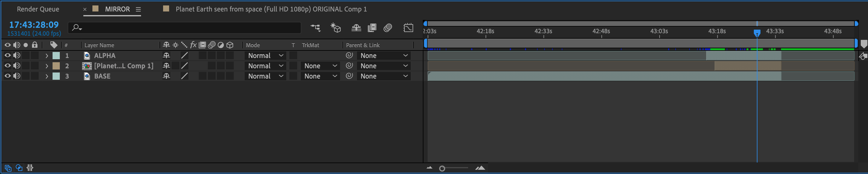Click the ALPHA layer parent pick whip
The image size is (868, 174).
point(349,55)
